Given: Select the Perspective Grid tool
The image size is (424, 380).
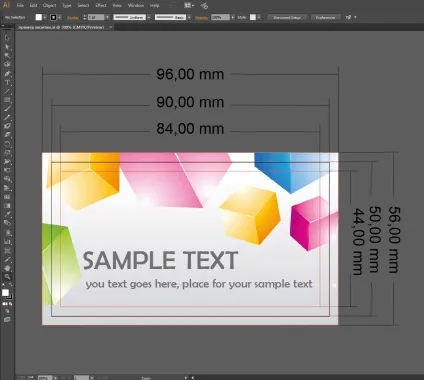Looking at the screenshot, I should click(7, 188).
